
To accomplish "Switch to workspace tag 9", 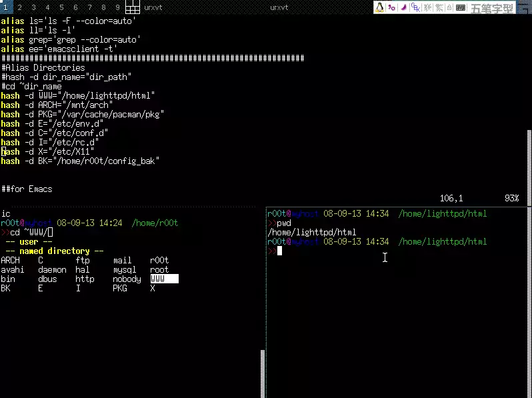I will (x=117, y=7).
